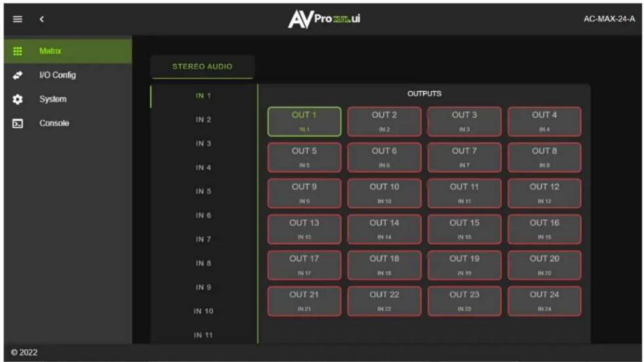Image resolution: width=644 pixels, height=362 pixels.
Task: Toggle output OUT 4
Action: [x=544, y=121]
